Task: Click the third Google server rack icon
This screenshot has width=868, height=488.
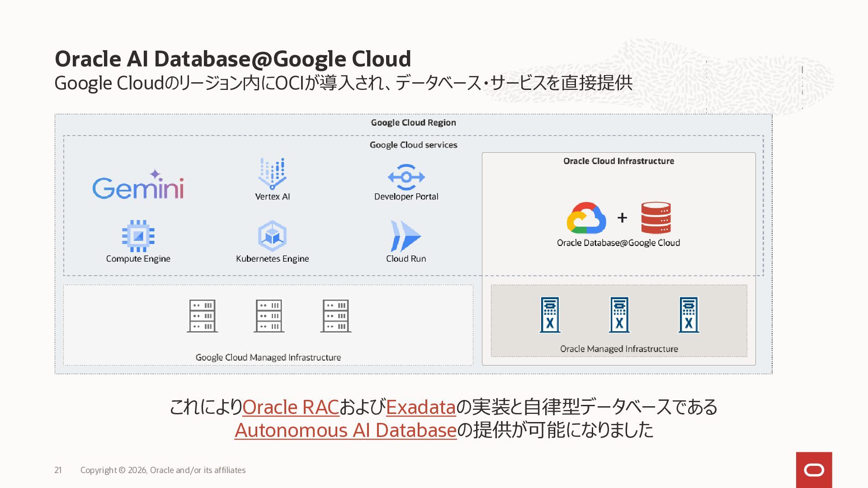Action: click(336, 316)
